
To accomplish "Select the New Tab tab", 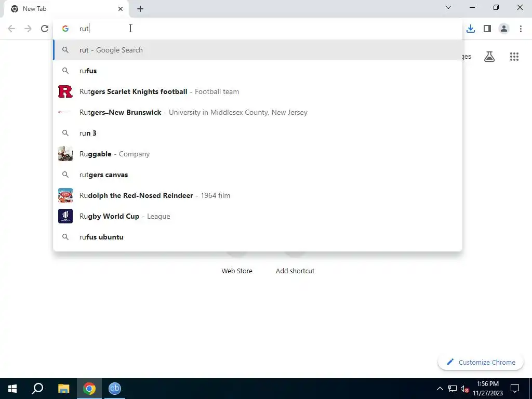I will 67,9.
